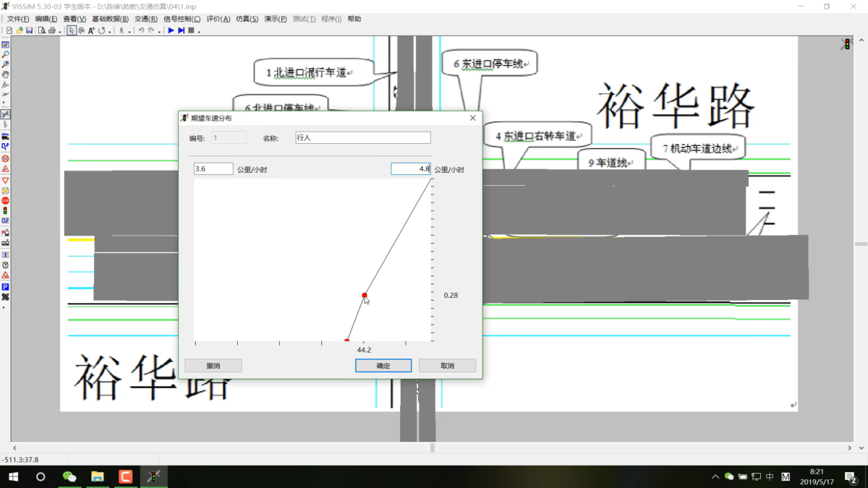Click the pedestrian mode toolbar icon
The height and width of the screenshot is (488, 868).
[122, 30]
